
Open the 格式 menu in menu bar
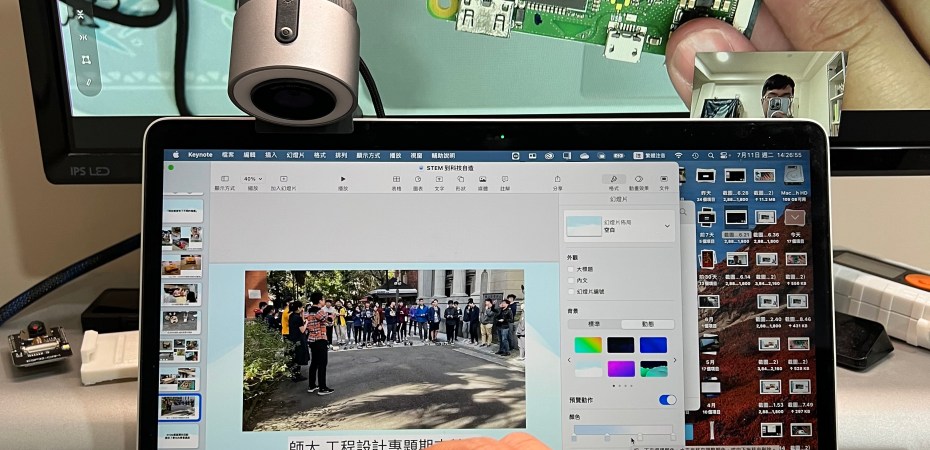[x=320, y=155]
